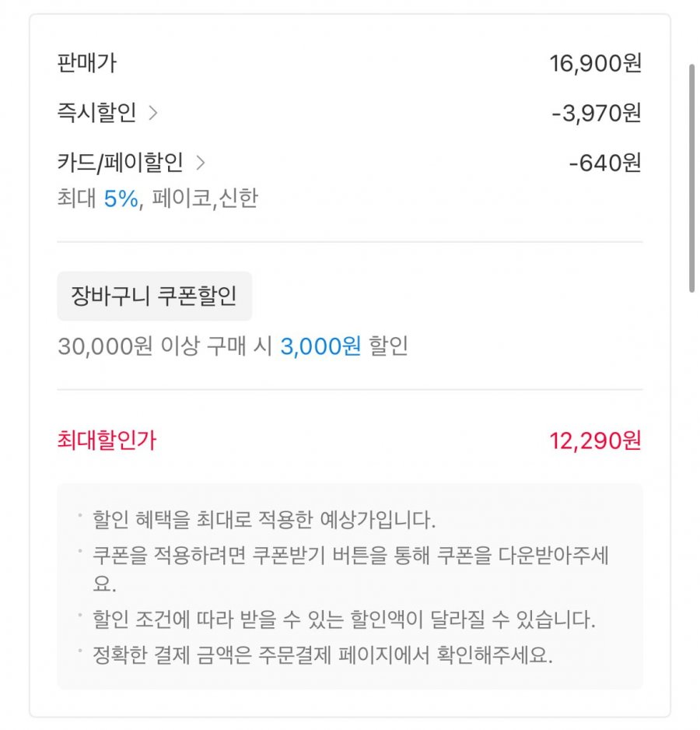Viewport: 700px width, 730px height.
Task: Click the 판매가 label
Action: pos(86,63)
